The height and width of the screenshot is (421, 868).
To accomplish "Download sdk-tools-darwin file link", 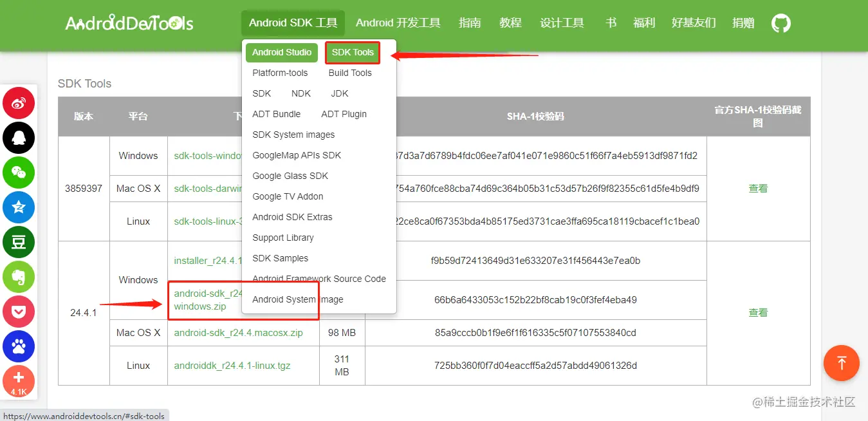I will (x=208, y=189).
